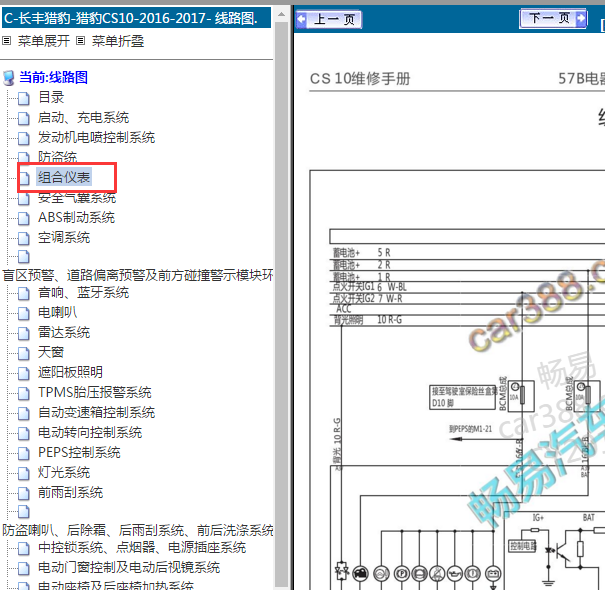Viewport: 605px width, 590px height.
Task: Open 中控锁系统、点烟器、电源插座系统 entry
Action: click(142, 547)
